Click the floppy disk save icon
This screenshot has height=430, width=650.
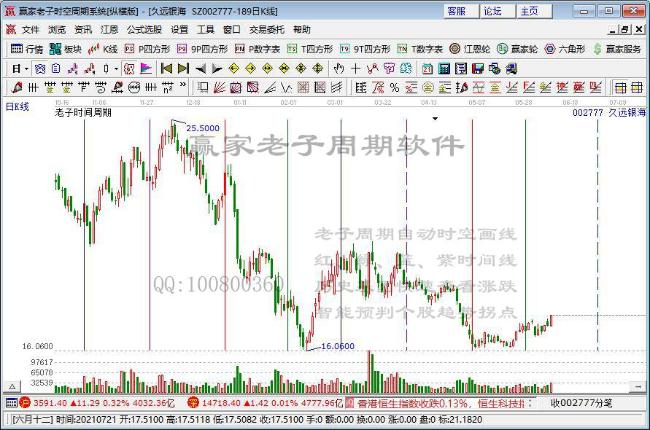[x=478, y=68]
